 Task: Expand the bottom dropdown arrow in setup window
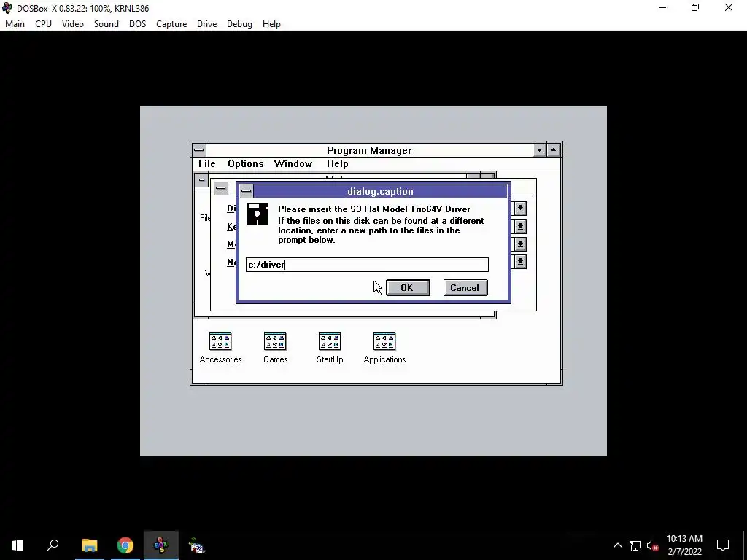tap(520, 262)
